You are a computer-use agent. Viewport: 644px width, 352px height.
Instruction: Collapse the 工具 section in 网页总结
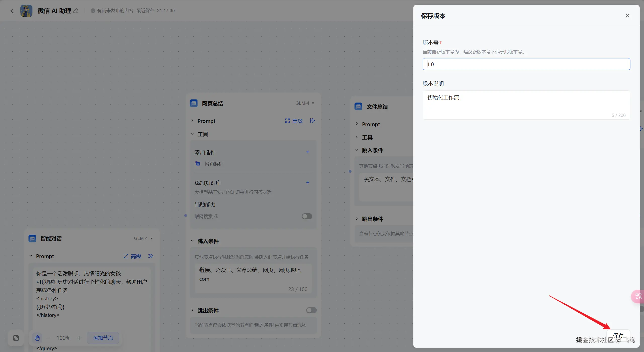point(192,134)
